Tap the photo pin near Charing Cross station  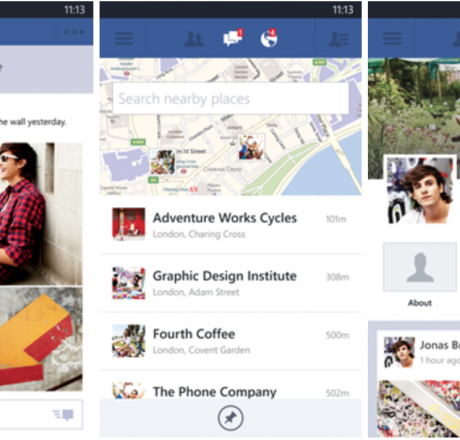(162, 162)
